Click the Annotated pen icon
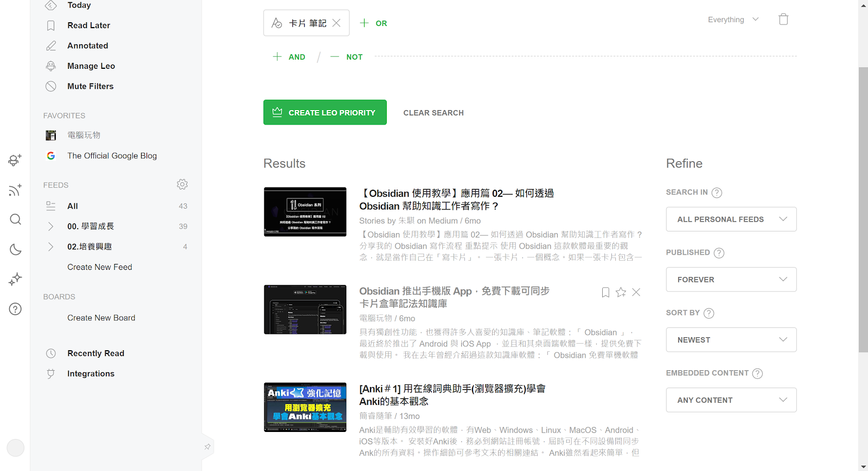 point(50,46)
